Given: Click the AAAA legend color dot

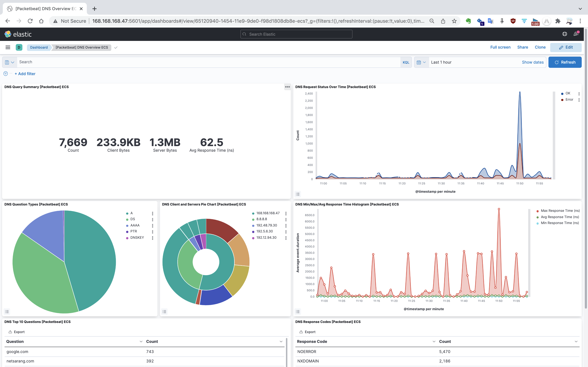Looking at the screenshot, I should [127, 225].
